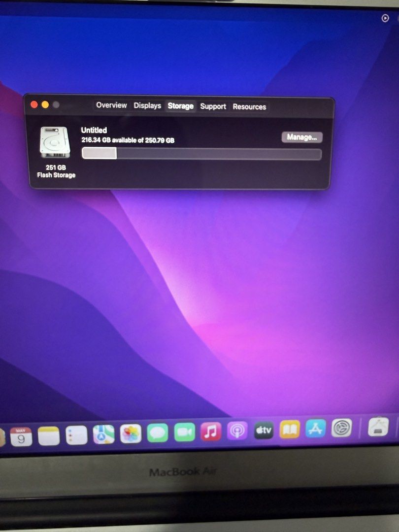Viewport: 399px width, 532px height.
Task: Launch Reminders from the dock
Action: [x=76, y=435]
